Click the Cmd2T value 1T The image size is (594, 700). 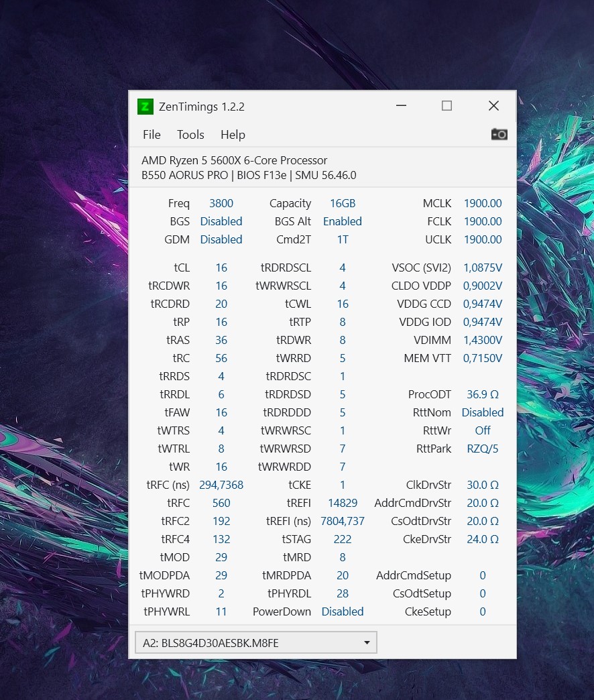point(343,240)
